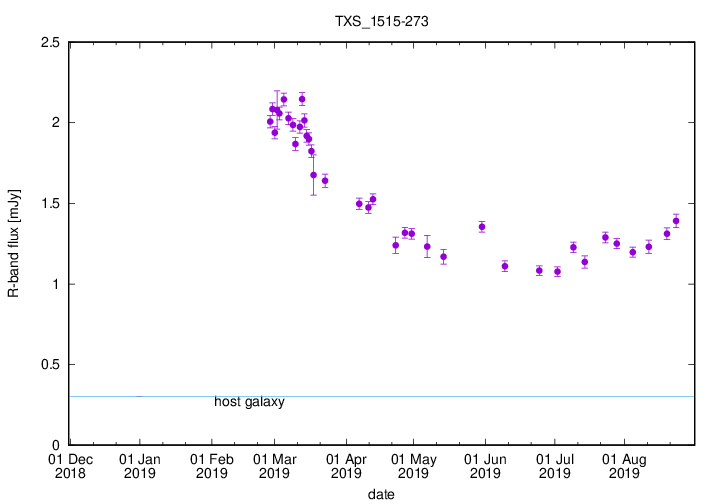720x504 pixels.
Task: Click the data point nearest 01 Jul
Action: coord(557,271)
